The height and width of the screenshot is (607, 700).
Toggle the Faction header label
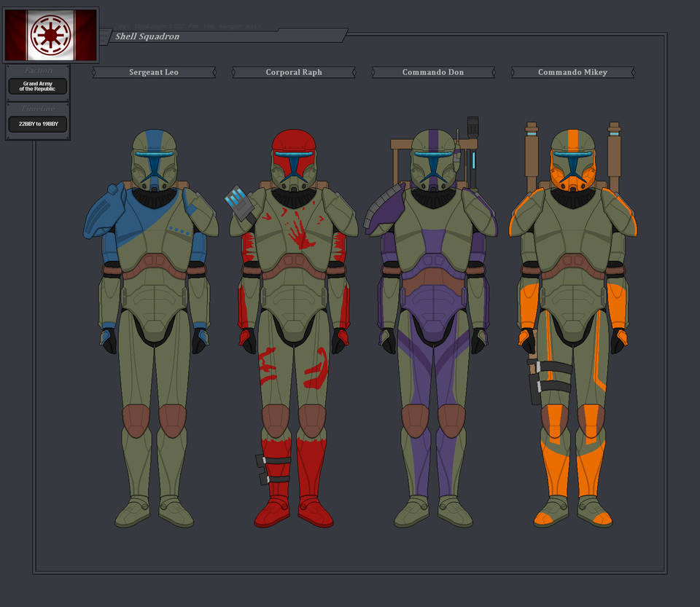click(36, 69)
